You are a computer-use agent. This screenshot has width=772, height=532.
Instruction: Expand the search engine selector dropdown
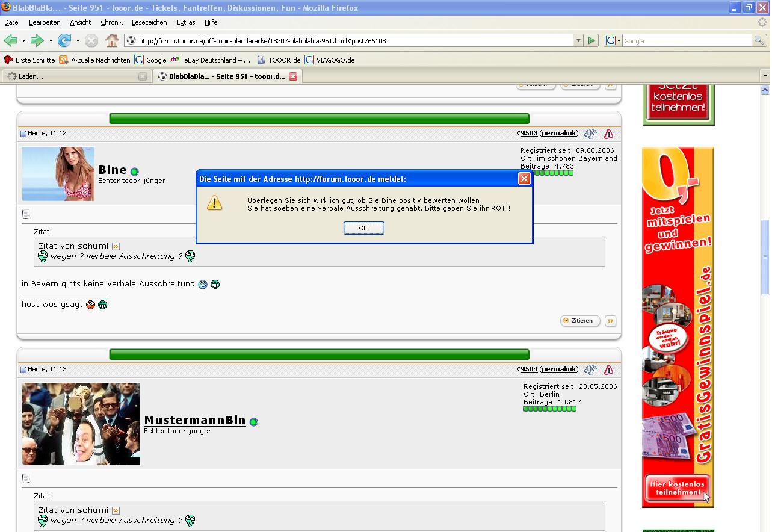[613, 41]
